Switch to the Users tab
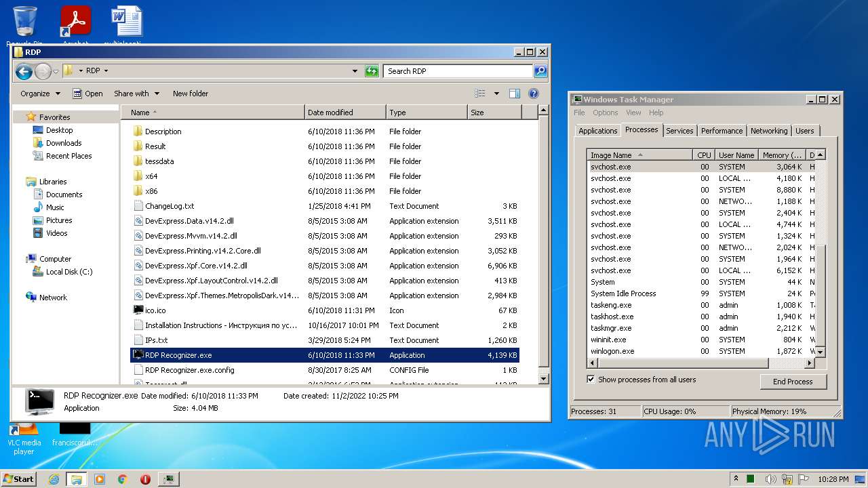Image resolution: width=868 pixels, height=488 pixels. [805, 131]
